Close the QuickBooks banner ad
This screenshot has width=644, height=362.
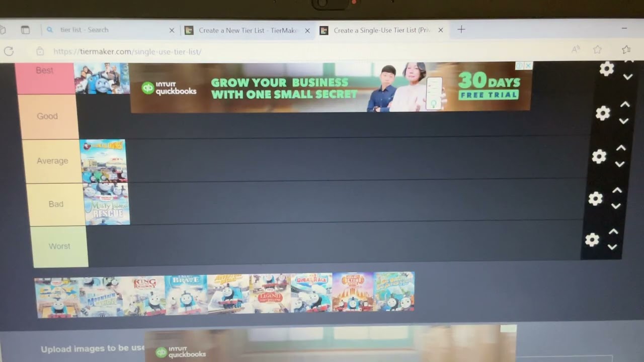[528, 65]
